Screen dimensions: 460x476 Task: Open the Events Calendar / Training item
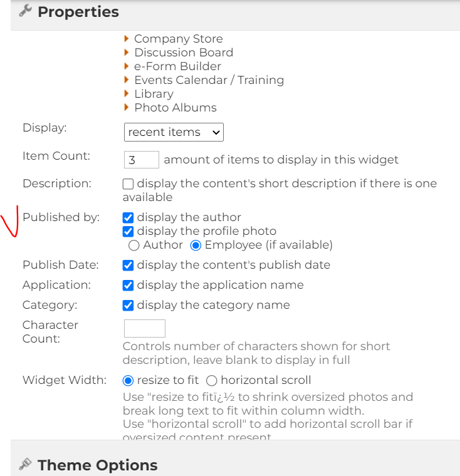coord(209,80)
